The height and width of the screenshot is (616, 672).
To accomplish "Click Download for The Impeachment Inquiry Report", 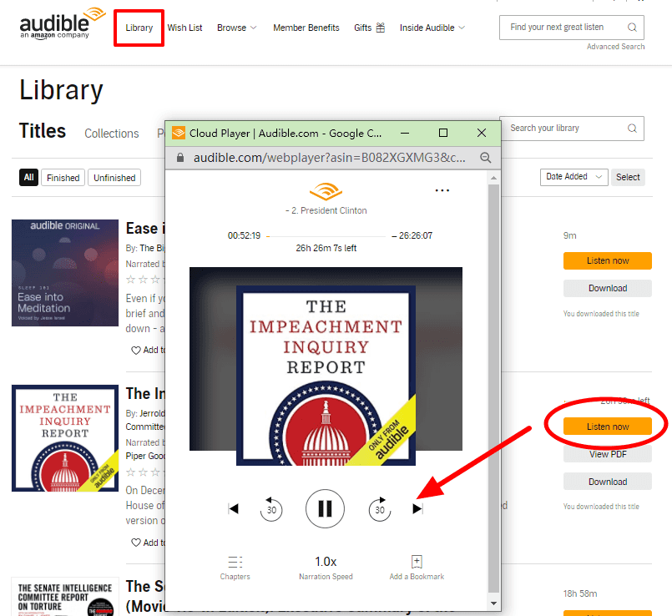I will point(607,482).
